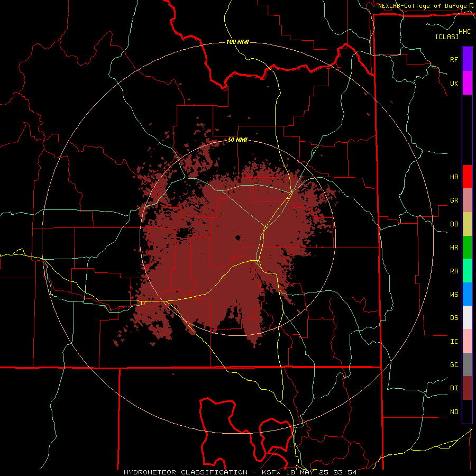
Task: Click the HA red legend swatch
Action: pos(467,177)
